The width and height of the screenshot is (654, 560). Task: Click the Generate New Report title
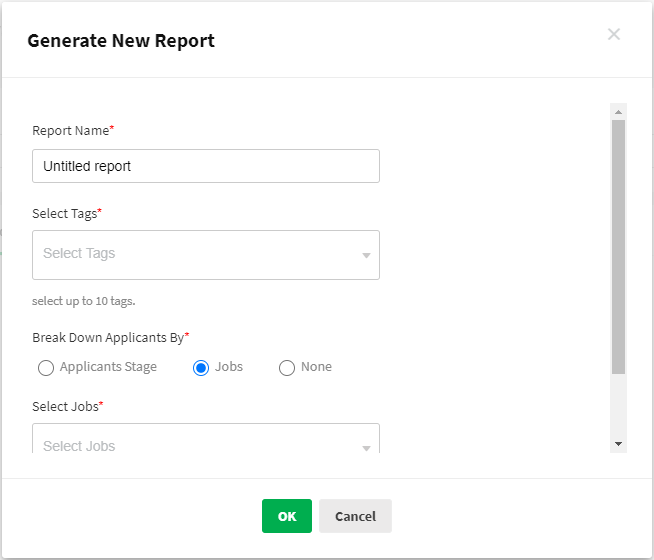121,41
